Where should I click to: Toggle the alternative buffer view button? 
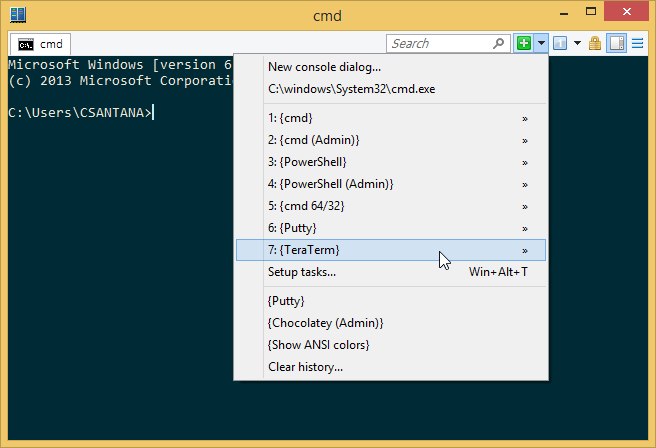[616, 43]
